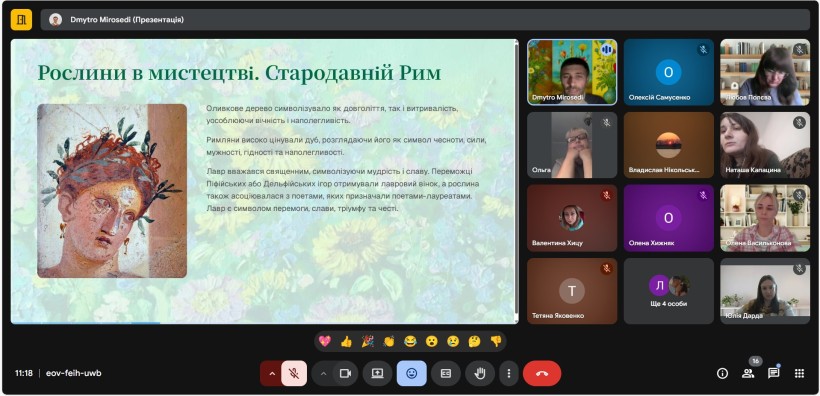This screenshot has height=396, width=820.
Task: Click muted mic icon on Олена Хижняк tile
Action: [x=703, y=195]
